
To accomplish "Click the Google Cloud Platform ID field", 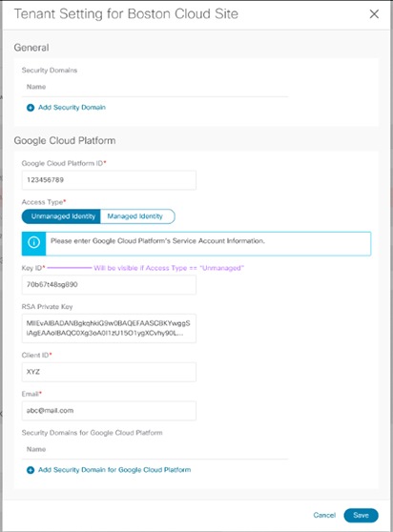I will (x=109, y=180).
